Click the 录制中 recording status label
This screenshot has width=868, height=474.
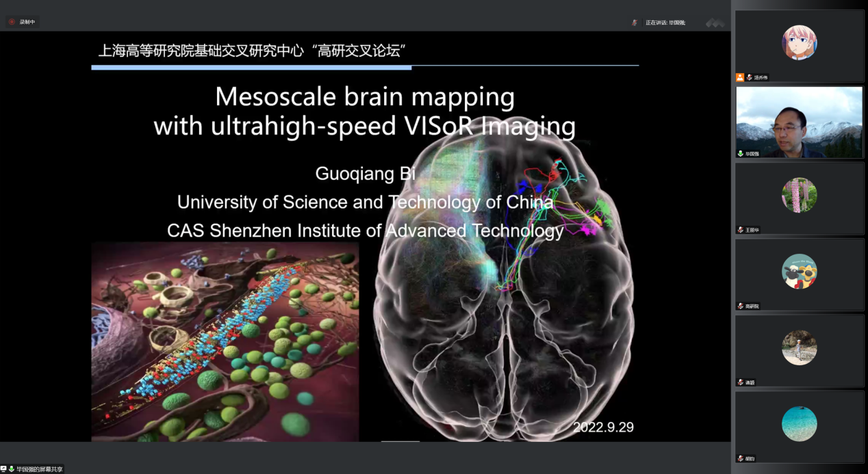27,22
